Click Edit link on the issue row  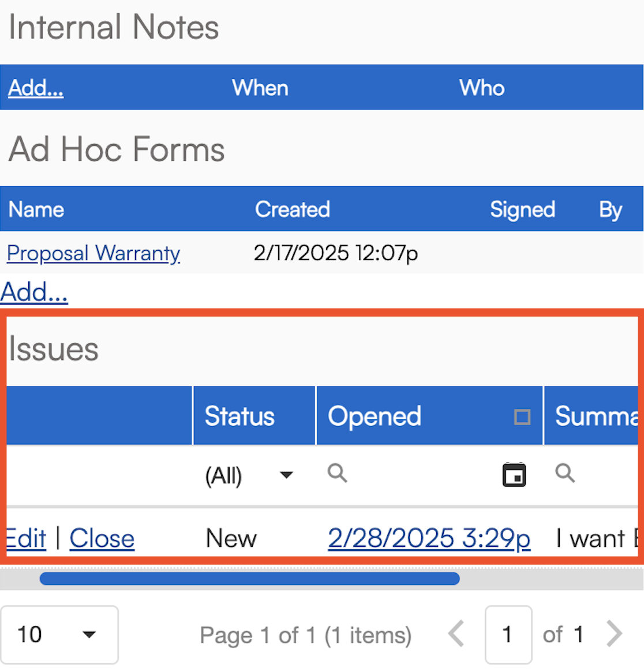pyautogui.click(x=25, y=539)
